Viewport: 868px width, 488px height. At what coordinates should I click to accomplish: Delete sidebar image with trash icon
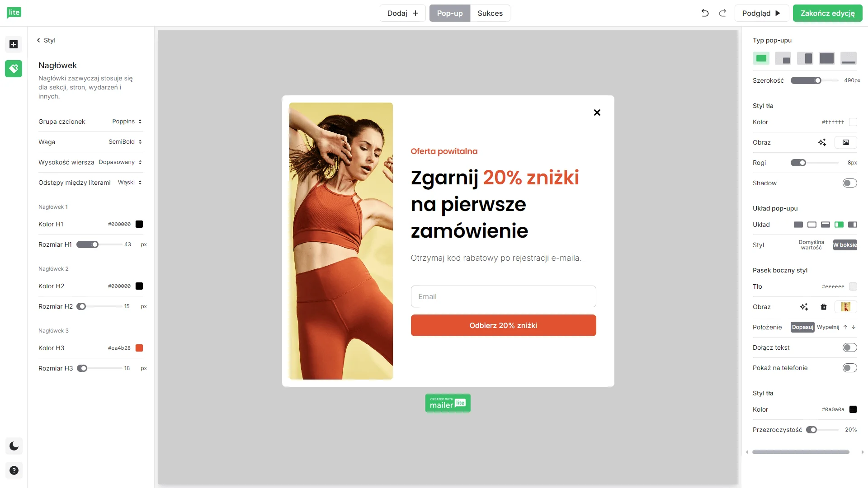pyautogui.click(x=824, y=307)
